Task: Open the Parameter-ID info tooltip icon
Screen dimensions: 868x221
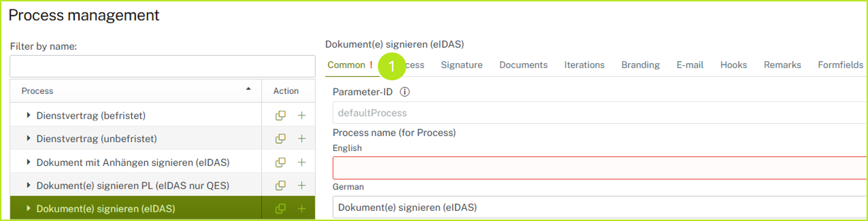Action: tap(405, 92)
